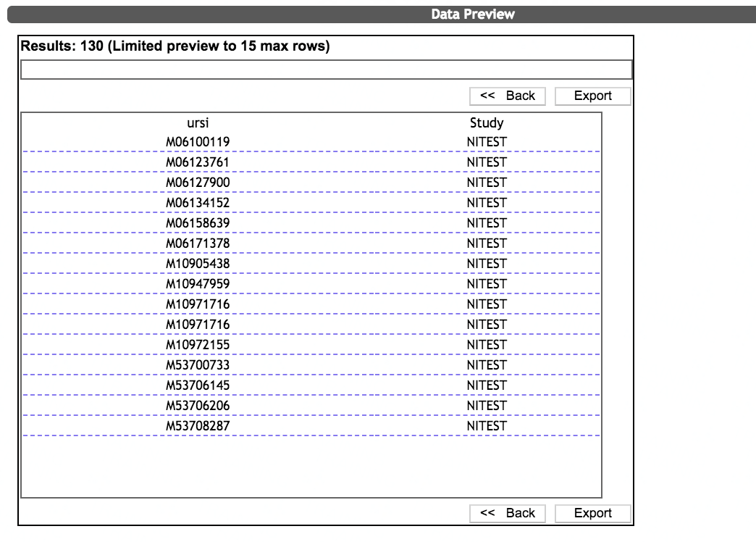Image resolution: width=756 pixels, height=542 pixels.
Task: Select ursi cell M06127900
Action: 198,183
